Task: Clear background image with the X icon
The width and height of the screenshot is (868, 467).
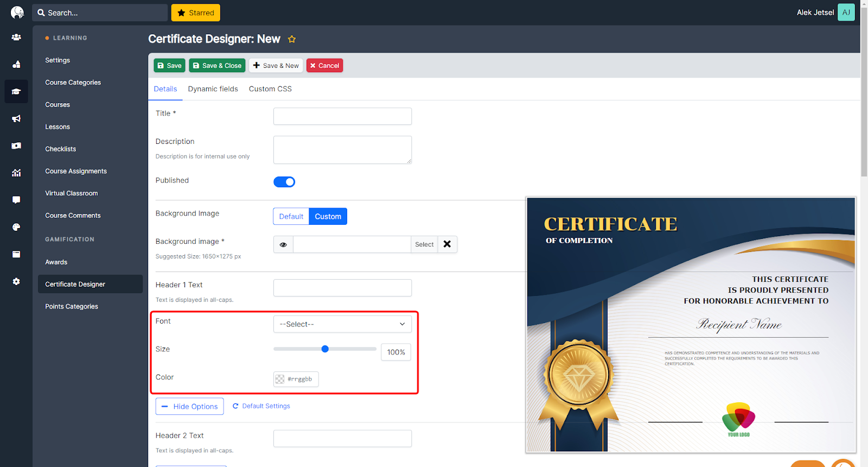Action: click(x=447, y=244)
